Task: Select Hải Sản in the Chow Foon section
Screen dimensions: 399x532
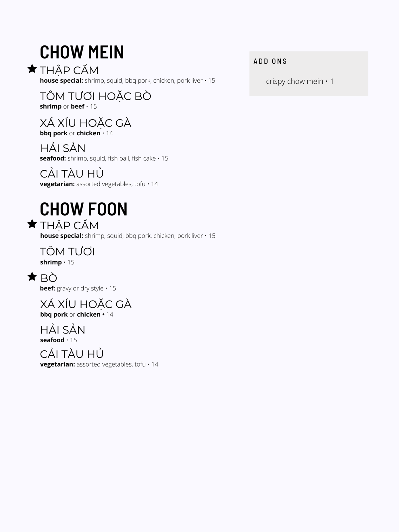Action: (63, 330)
